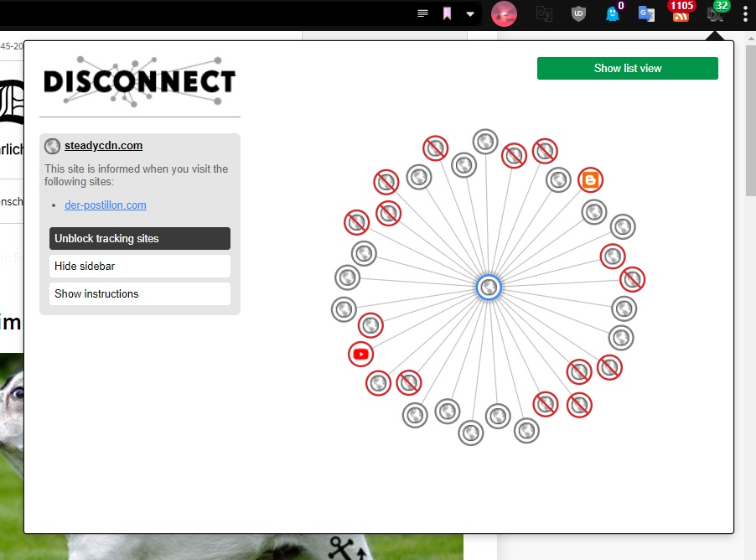Viewport: 756px width, 560px height.
Task: Open the der-postillon.com link
Action: 105,205
